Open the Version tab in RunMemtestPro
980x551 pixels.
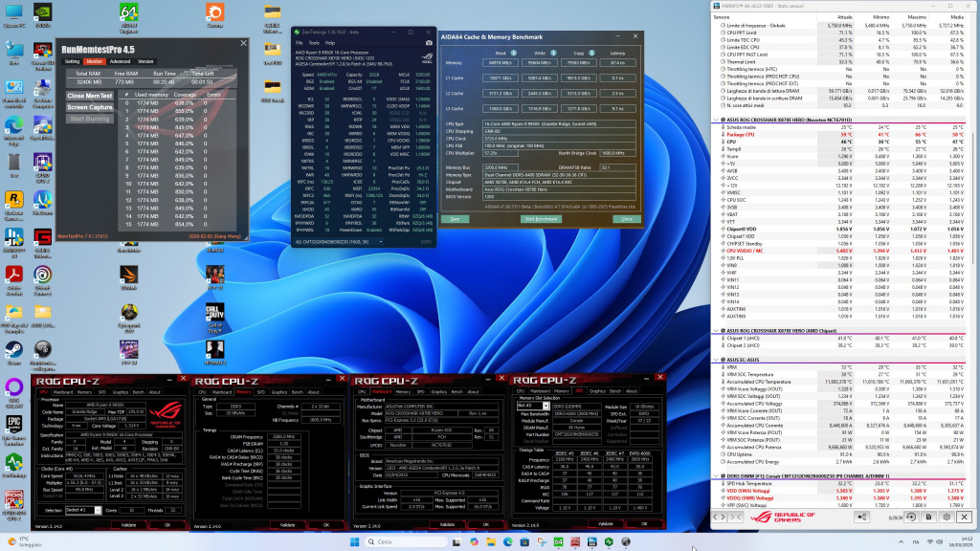pos(145,61)
